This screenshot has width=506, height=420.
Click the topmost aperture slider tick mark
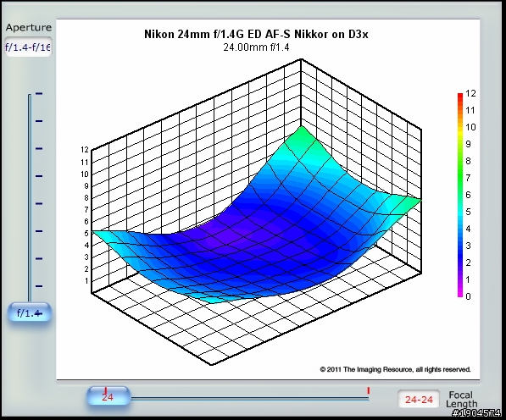coord(39,93)
